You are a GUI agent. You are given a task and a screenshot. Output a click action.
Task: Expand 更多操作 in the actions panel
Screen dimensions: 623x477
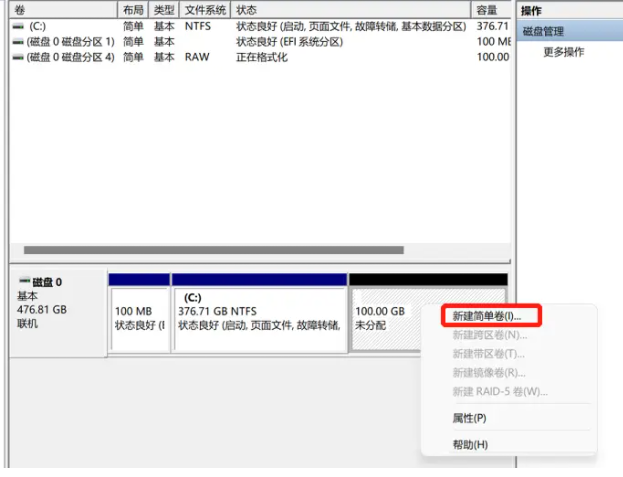coord(563,52)
